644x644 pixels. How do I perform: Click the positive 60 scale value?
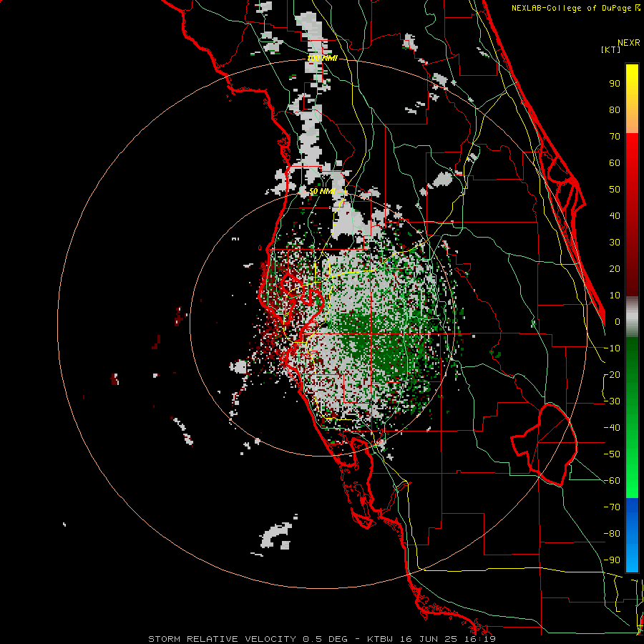pyautogui.click(x=615, y=163)
